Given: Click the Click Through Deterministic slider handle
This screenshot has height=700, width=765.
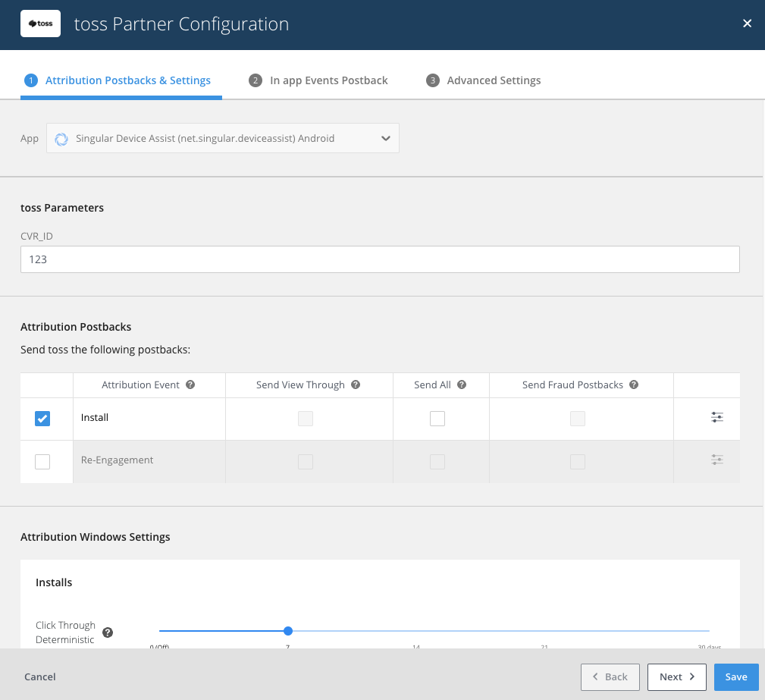Looking at the screenshot, I should click(x=288, y=631).
